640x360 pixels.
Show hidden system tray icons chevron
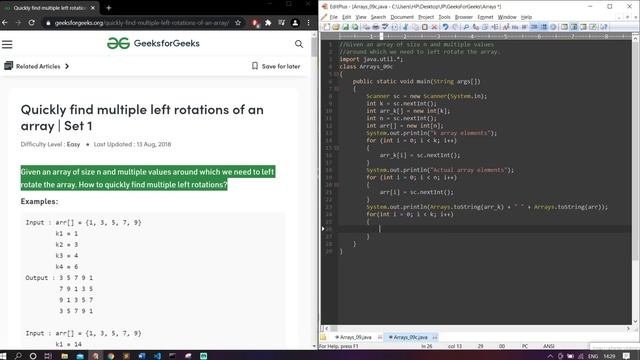[550, 356]
